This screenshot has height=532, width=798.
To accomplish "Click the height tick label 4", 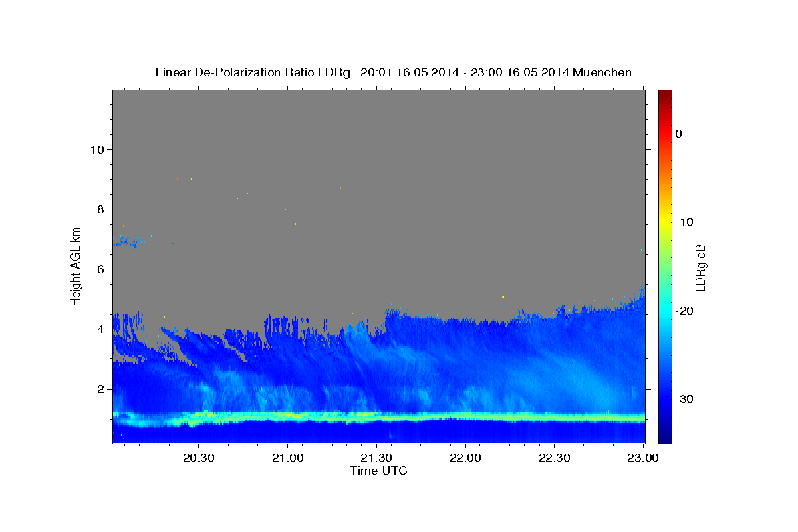I will pyautogui.click(x=99, y=329).
